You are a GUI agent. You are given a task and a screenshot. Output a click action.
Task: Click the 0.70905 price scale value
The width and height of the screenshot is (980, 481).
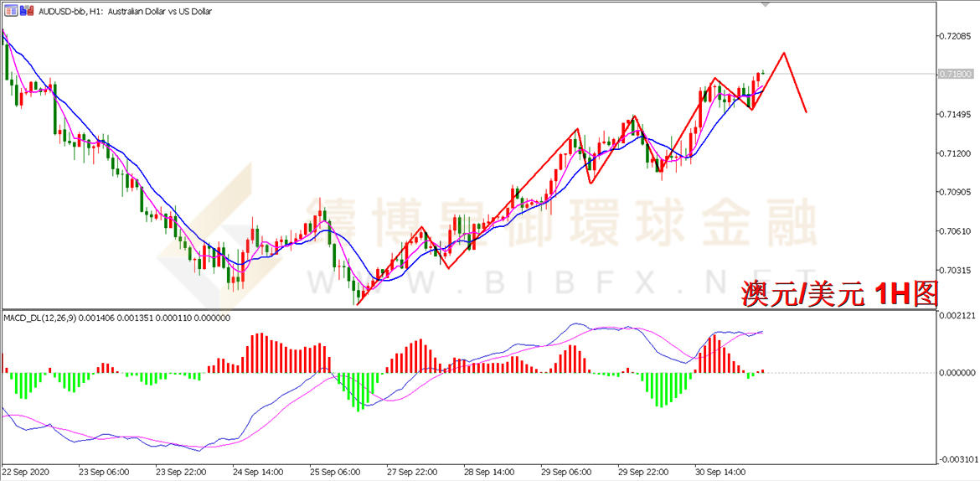pos(957,192)
